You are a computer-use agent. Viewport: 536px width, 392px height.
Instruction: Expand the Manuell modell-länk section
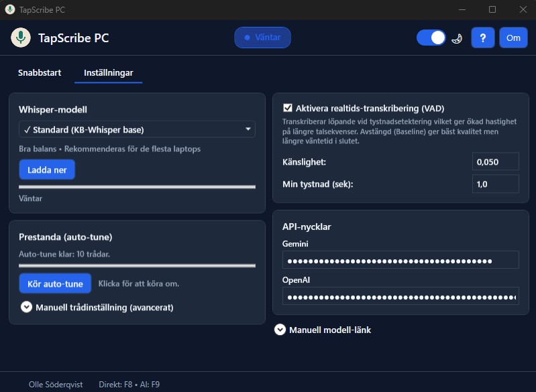(x=329, y=330)
